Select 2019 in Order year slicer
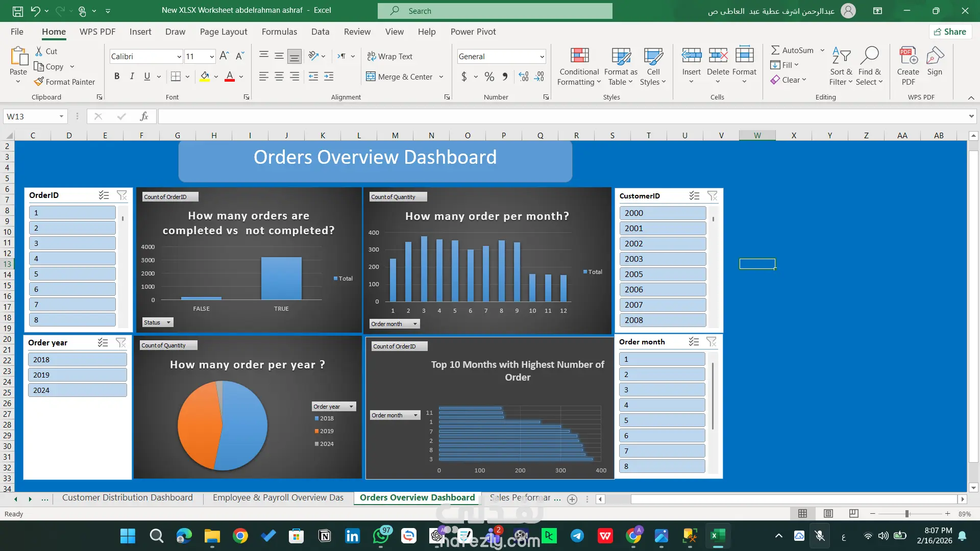The height and width of the screenshot is (551, 980). (77, 375)
